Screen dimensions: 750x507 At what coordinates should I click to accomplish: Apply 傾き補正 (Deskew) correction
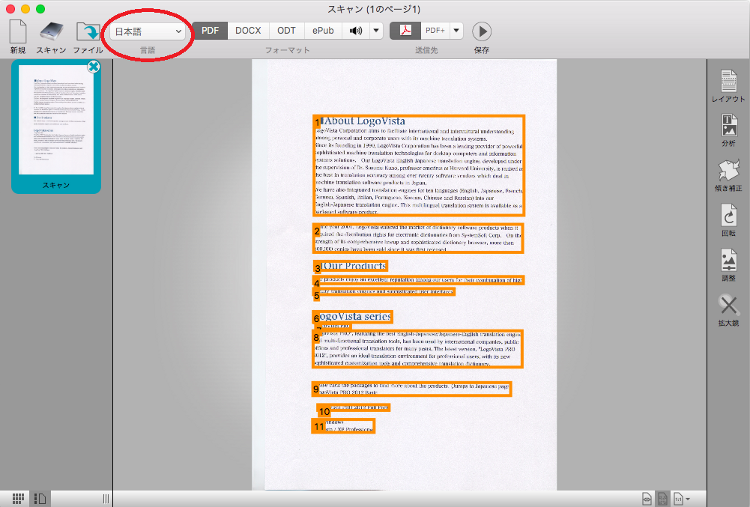pos(728,170)
